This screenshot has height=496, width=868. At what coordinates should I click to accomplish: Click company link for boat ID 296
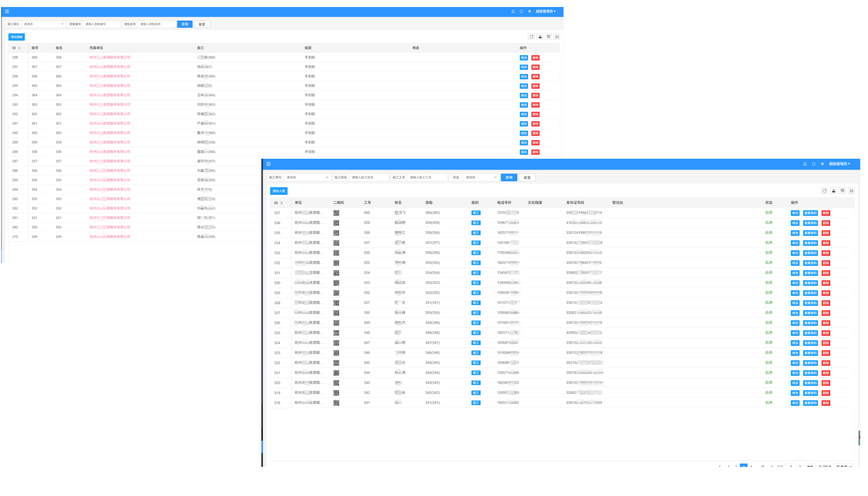tap(110, 76)
